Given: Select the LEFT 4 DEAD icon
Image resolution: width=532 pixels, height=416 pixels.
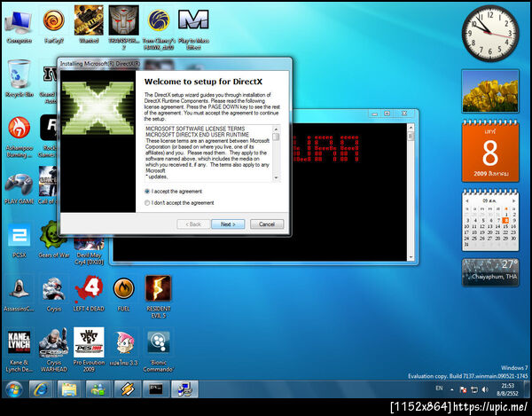Looking at the screenshot, I should tap(89, 294).
